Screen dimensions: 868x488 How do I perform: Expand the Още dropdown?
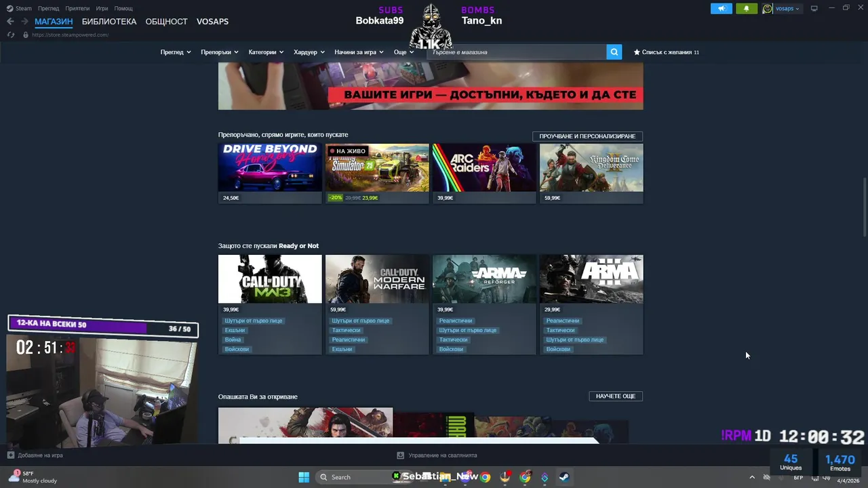[403, 52]
